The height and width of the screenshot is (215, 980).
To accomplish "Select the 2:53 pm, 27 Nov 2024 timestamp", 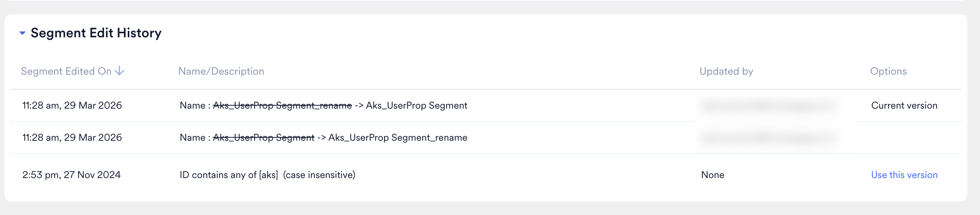I will (71, 175).
